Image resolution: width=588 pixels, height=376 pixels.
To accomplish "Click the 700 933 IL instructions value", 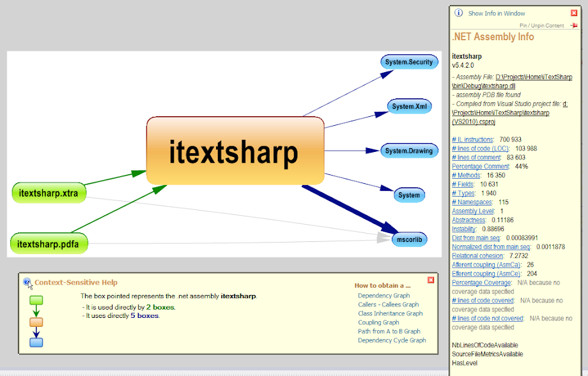I will 511,139.
